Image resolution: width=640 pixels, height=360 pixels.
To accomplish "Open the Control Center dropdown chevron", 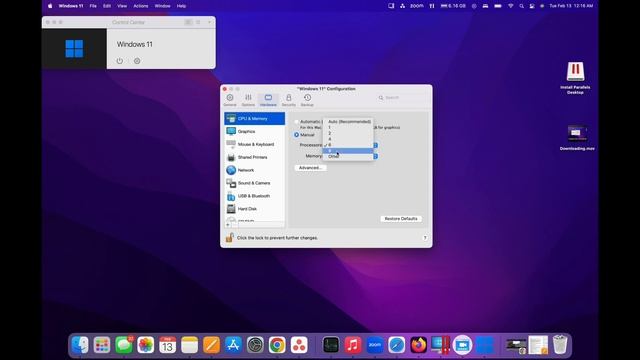I will (x=209, y=22).
